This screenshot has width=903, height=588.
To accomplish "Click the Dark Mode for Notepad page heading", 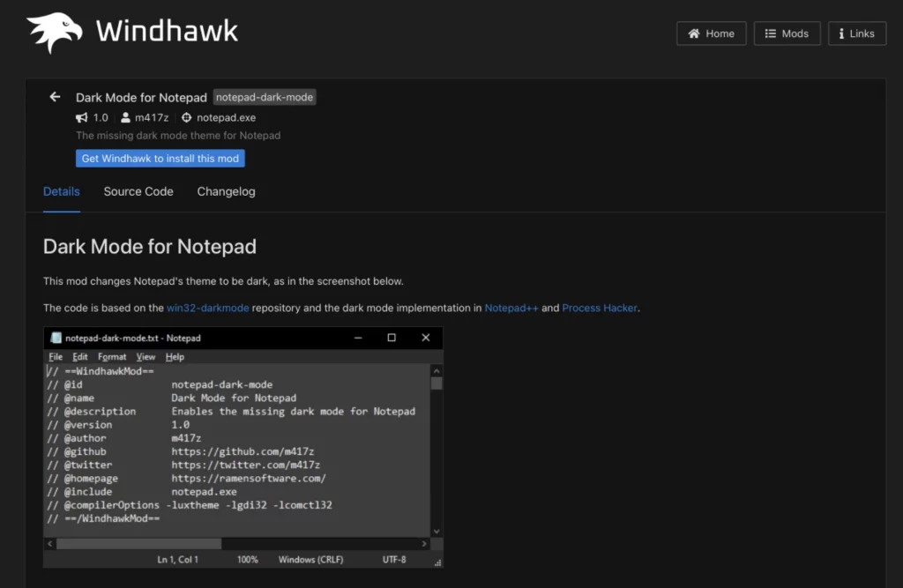I will pos(150,247).
